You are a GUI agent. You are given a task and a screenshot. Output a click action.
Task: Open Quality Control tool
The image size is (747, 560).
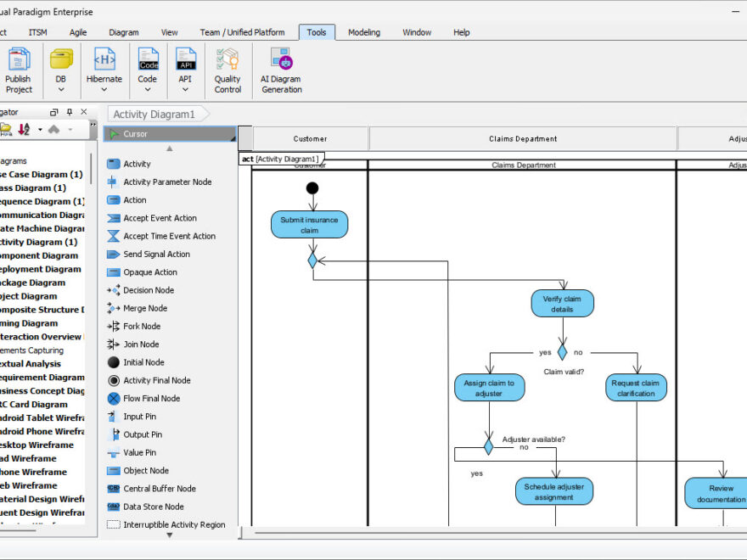click(227, 70)
